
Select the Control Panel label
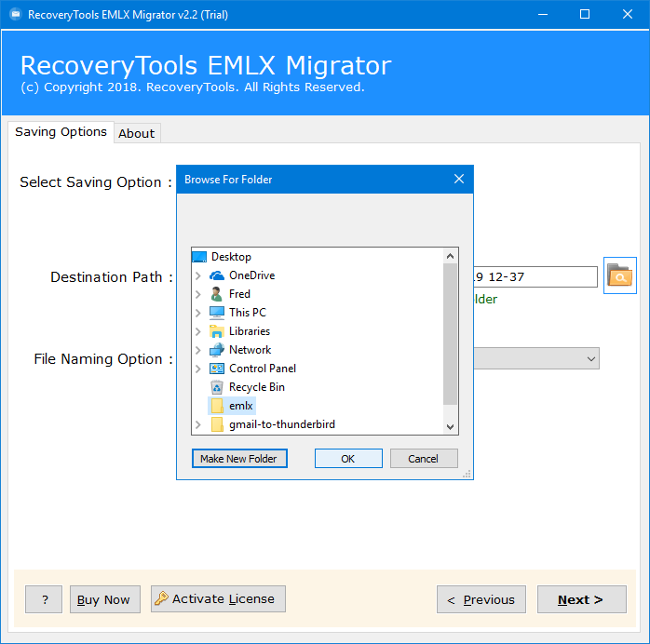pos(263,369)
